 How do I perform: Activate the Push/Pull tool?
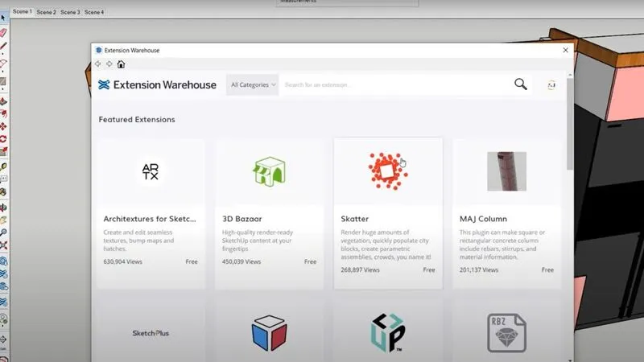click(3, 101)
